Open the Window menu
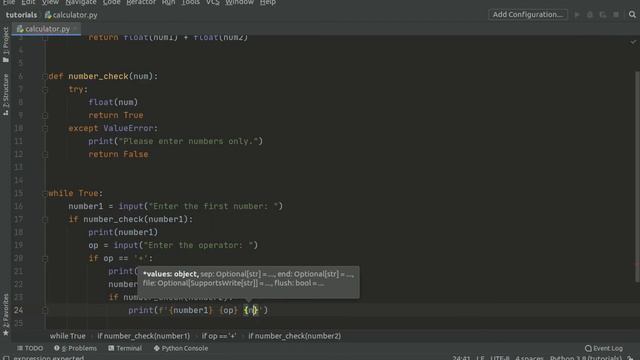Viewport: 640px width, 360px height. [x=240, y=2]
